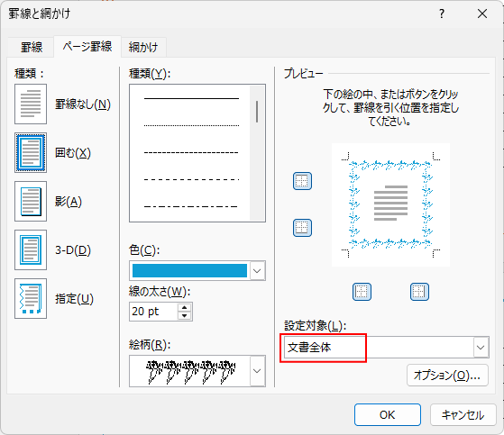
Task: Choose the short-dashed line style
Action: pyautogui.click(x=191, y=152)
